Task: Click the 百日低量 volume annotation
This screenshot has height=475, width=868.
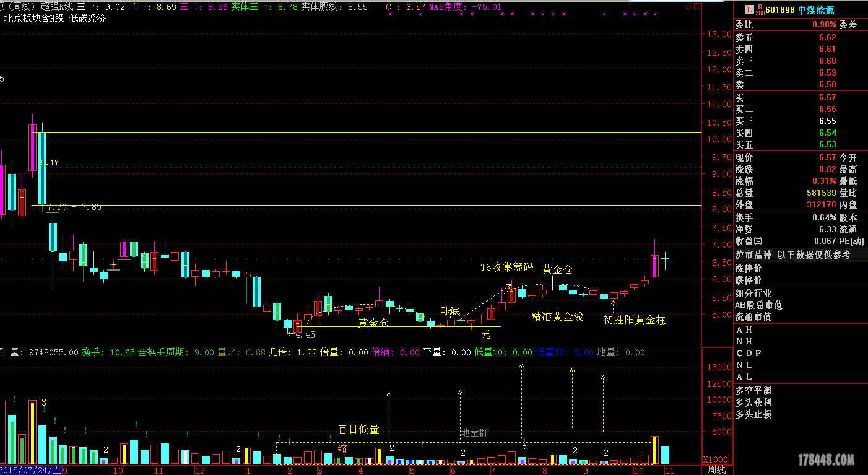Action: click(358, 429)
